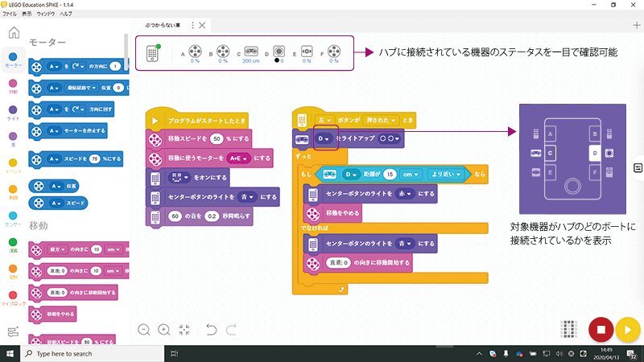Open the project tab options menu

(x=192, y=25)
